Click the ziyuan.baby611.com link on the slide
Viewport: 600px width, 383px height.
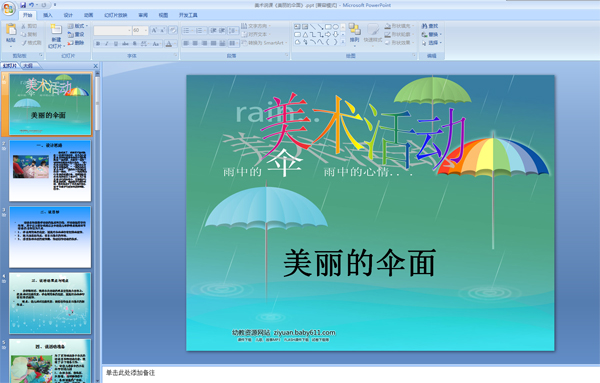click(304, 332)
